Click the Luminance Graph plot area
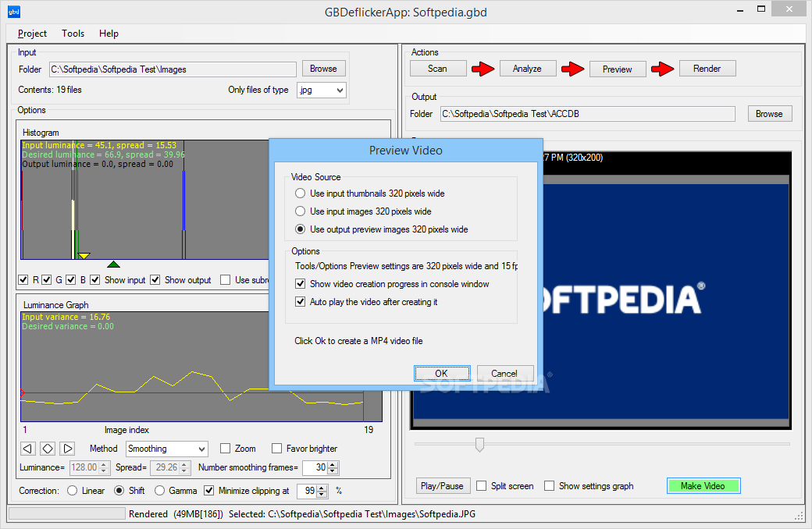 coord(201,367)
